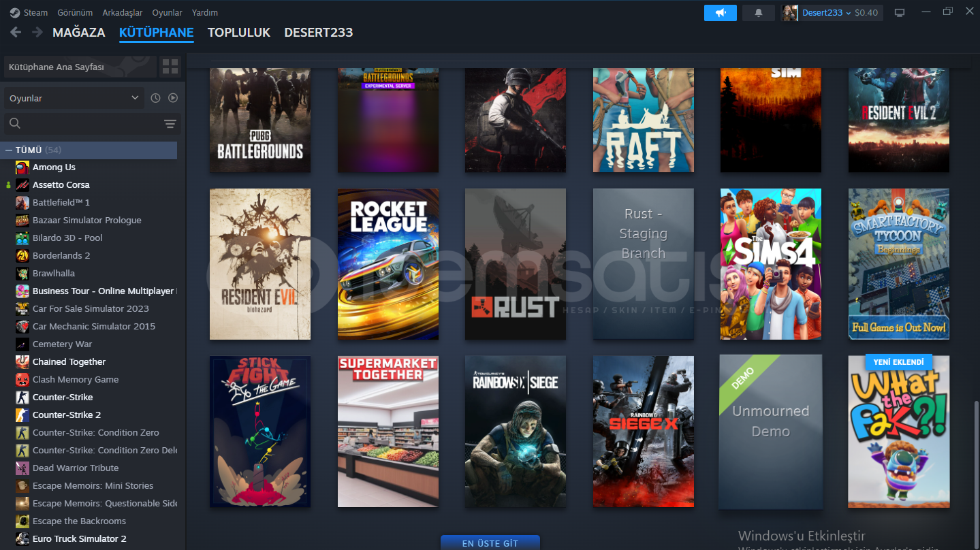Screen dimensions: 980x550
Task: Open PUBG Battlegrounds cover
Action: tap(260, 120)
